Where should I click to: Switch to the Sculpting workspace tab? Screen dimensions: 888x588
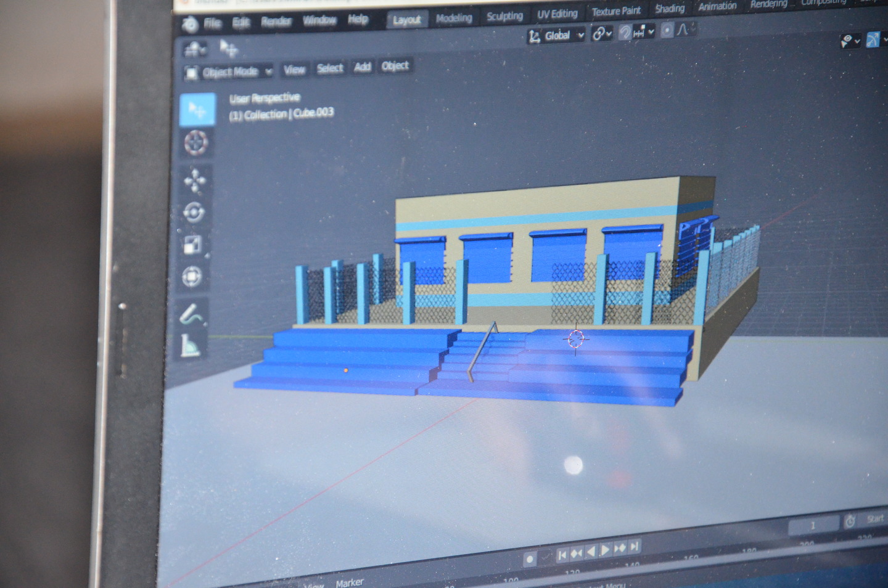(x=504, y=16)
